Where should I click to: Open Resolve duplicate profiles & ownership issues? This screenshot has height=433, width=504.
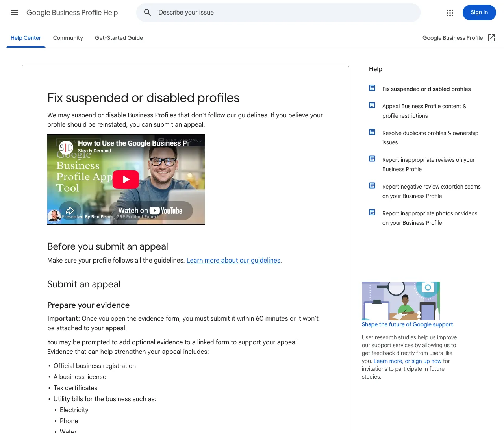[430, 138]
